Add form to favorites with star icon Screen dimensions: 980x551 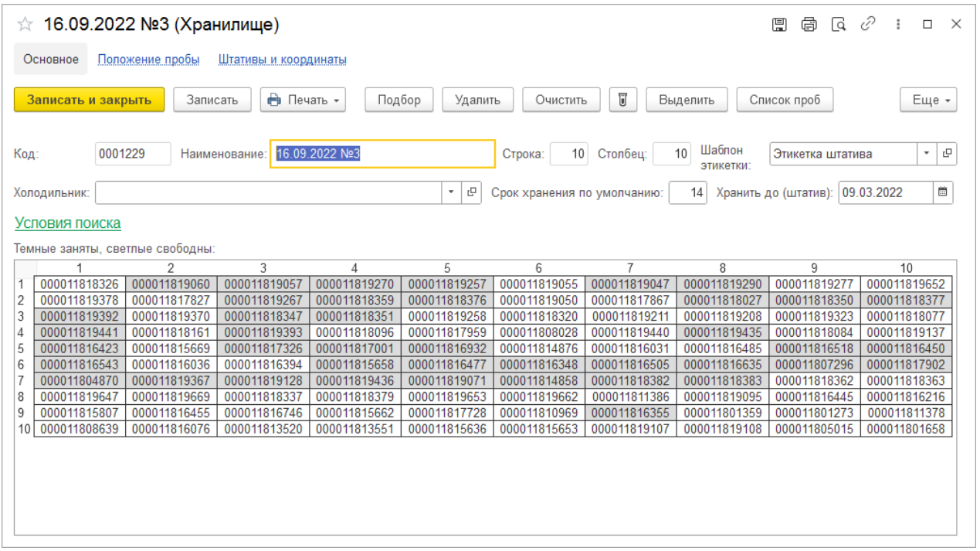[x=25, y=26]
